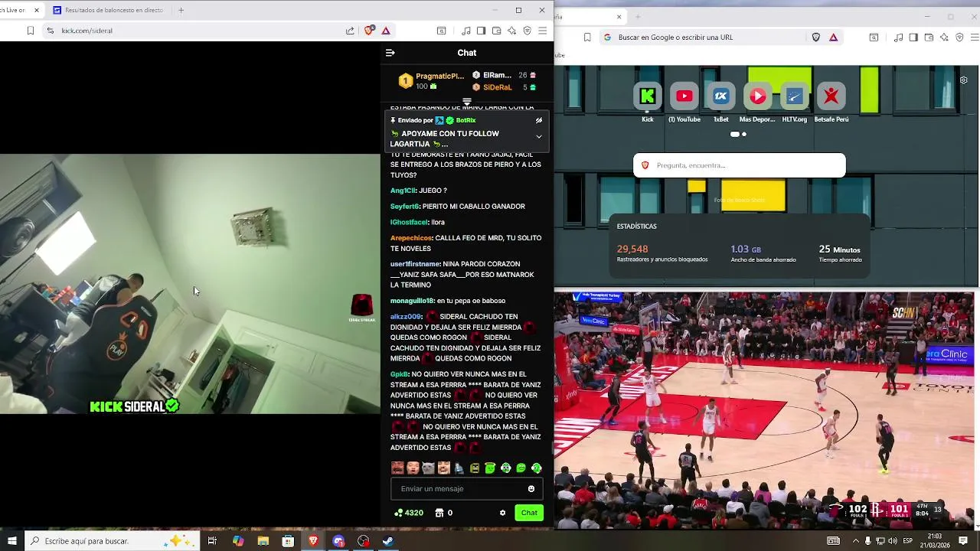Open Brave VPN in the Kick window
This screenshot has height=551, width=980.
(527, 31)
